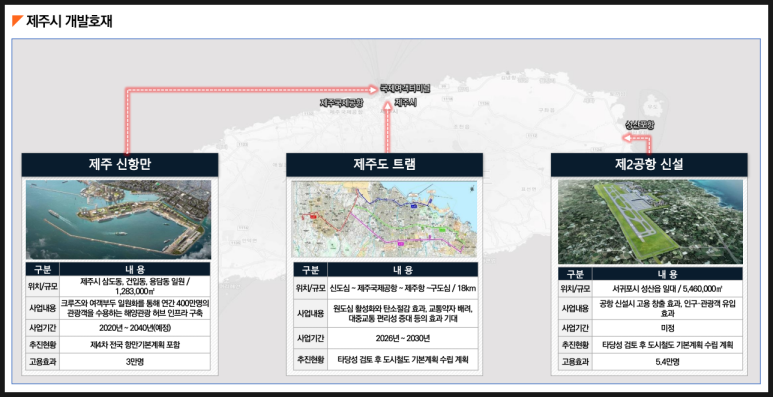The width and height of the screenshot is (773, 397).
Task: Click the bold '제주시' map label
Action: tap(406, 103)
